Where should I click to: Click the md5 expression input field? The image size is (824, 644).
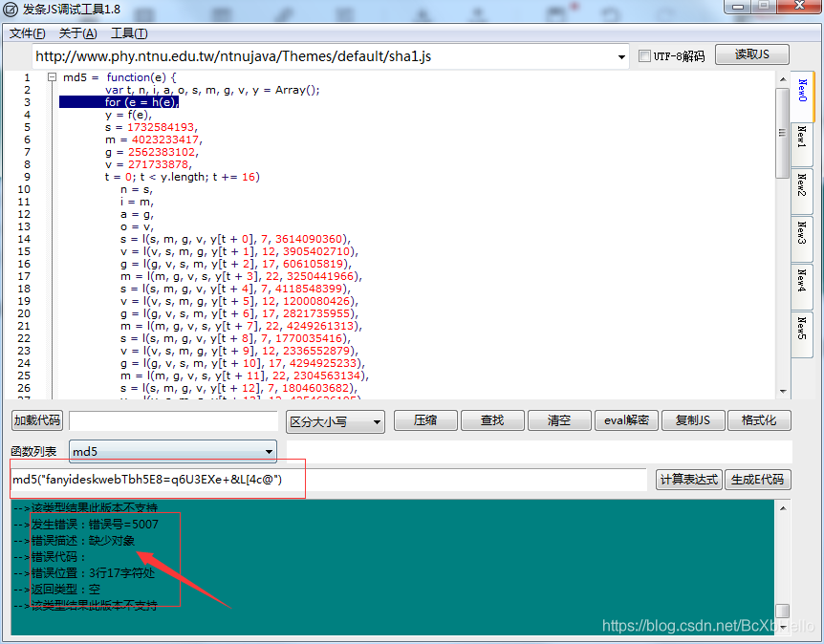coord(329,480)
